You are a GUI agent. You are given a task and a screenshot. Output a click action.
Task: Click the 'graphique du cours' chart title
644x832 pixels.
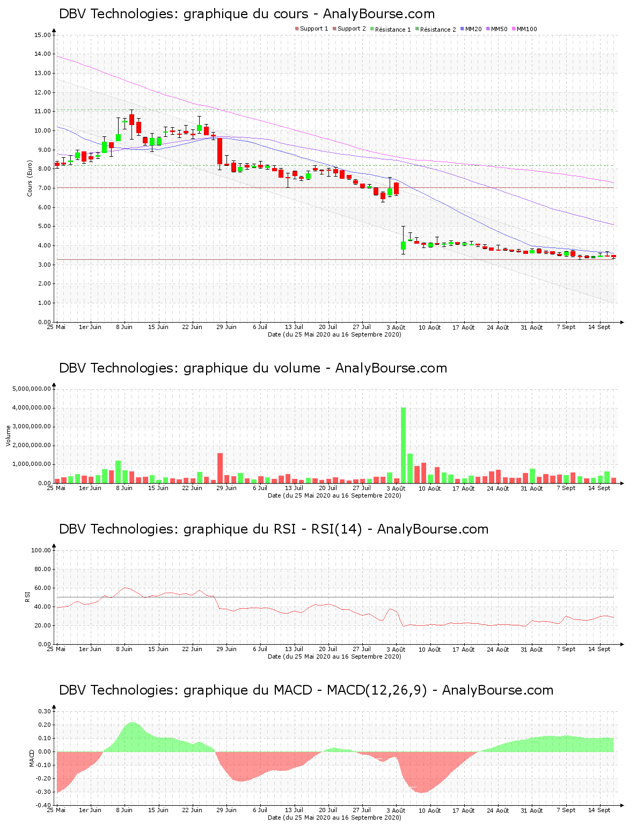(x=247, y=14)
